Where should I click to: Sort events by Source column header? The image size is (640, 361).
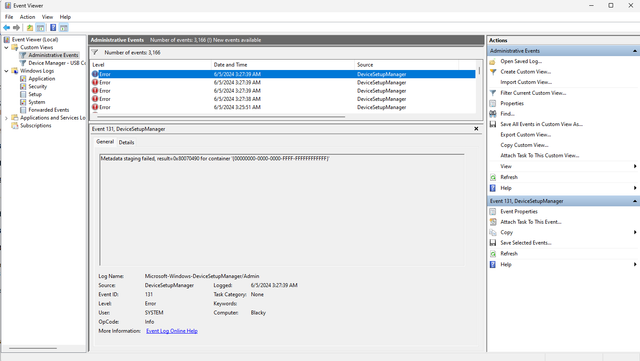[407, 65]
